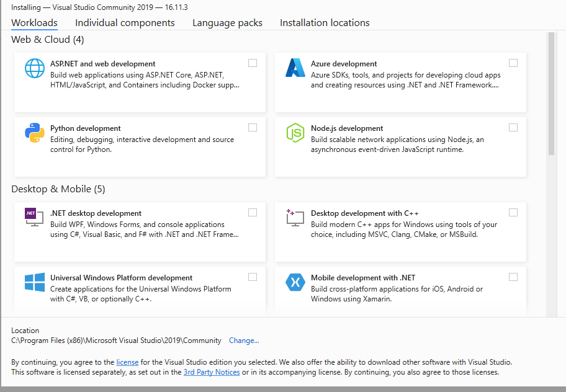Click the Xamarin mobile development icon
Viewport: 566px width, 392px height.
point(295,282)
